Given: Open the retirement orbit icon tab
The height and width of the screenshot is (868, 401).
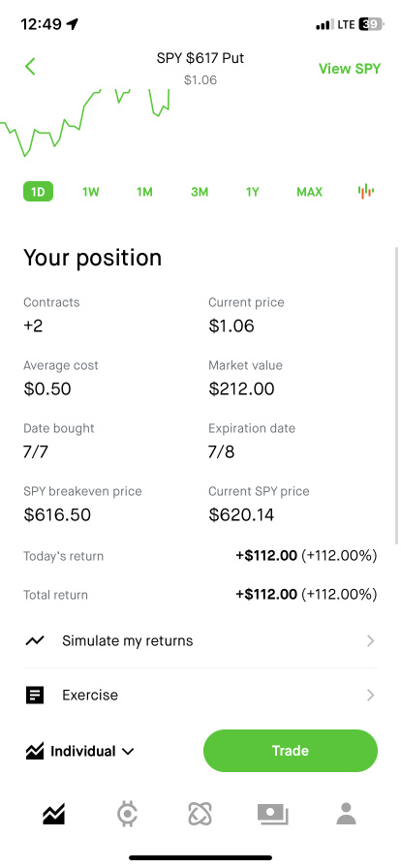Looking at the screenshot, I should pos(200,815).
